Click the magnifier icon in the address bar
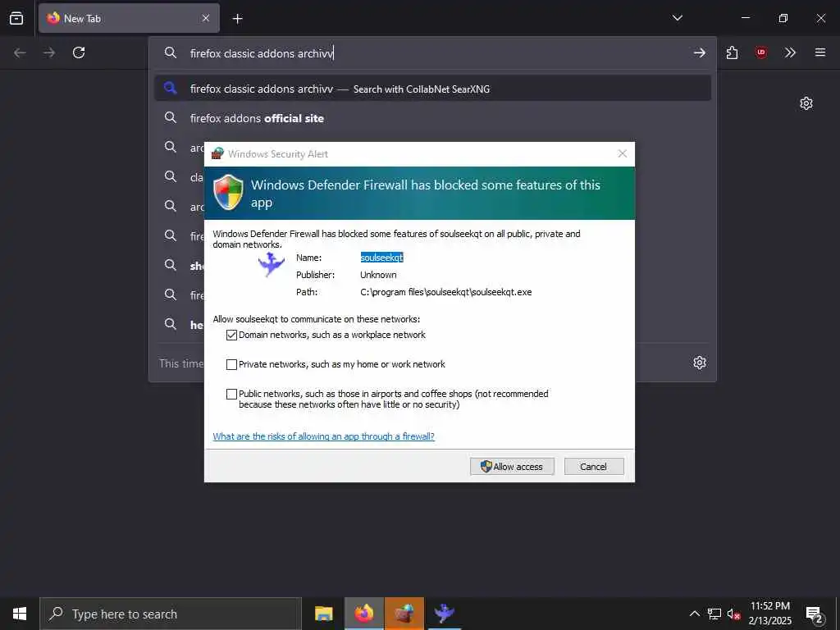Viewport: 840px width, 630px height. coord(171,52)
